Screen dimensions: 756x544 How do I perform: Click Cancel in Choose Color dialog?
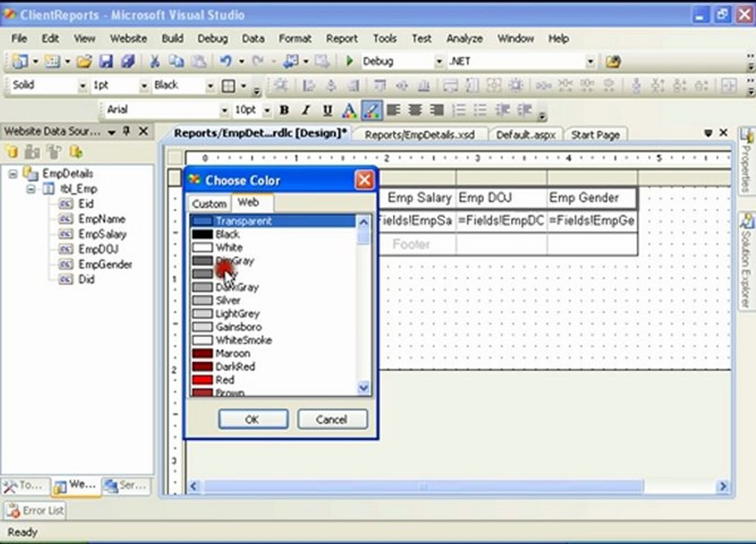(332, 419)
